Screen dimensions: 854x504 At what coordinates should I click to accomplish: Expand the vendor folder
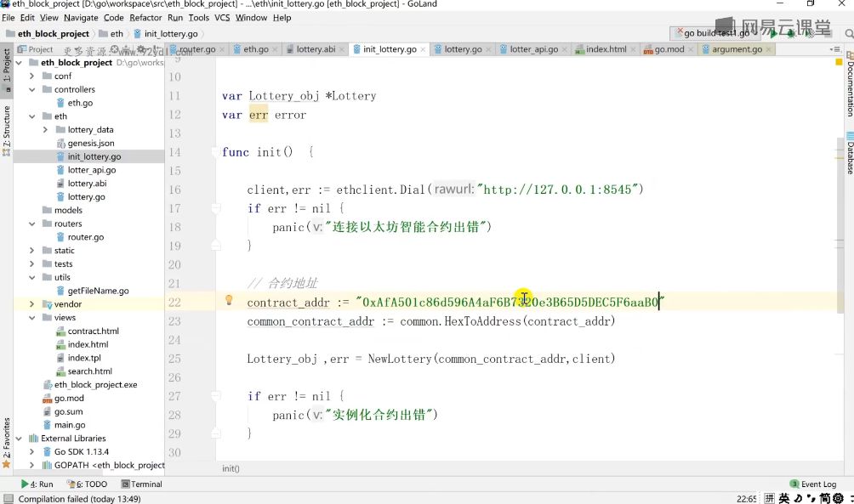click(x=31, y=303)
